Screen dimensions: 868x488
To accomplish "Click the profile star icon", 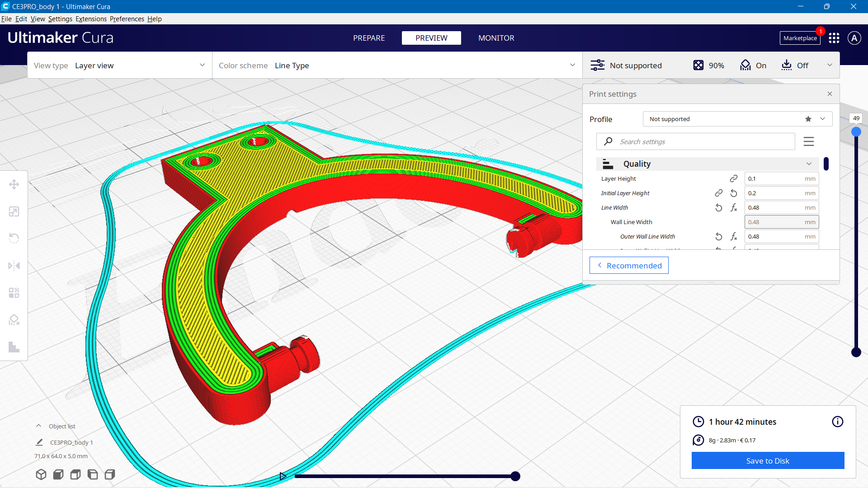I will click(808, 119).
